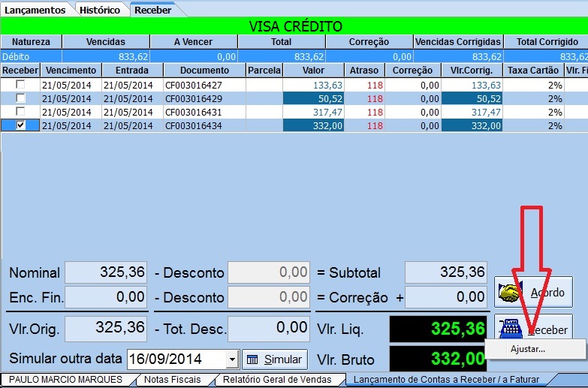Click Valor cell 133,63
Screen dimensions: 588x388
313,85
